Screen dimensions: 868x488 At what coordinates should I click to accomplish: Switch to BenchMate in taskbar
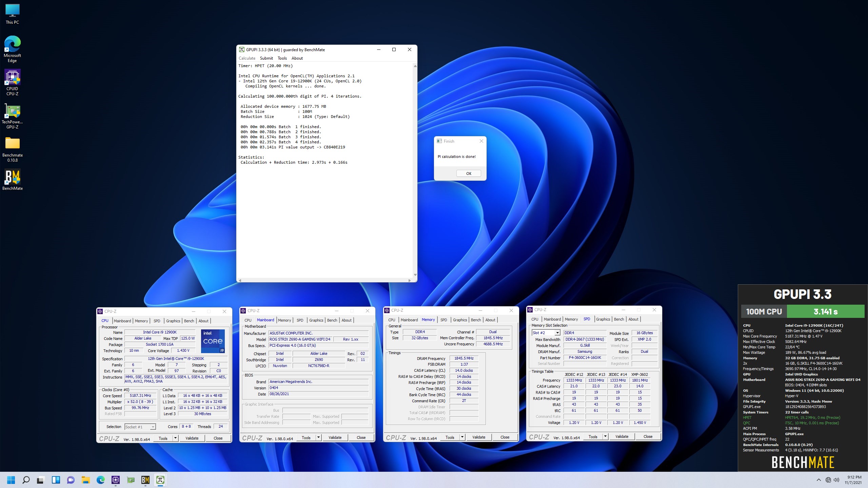pyautogui.click(x=145, y=480)
